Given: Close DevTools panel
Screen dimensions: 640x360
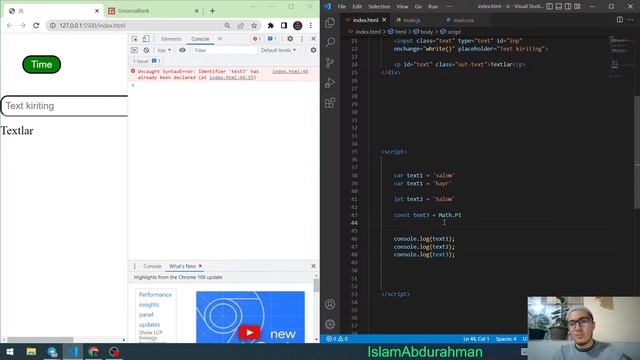Looking at the screenshot, I should coord(313,39).
